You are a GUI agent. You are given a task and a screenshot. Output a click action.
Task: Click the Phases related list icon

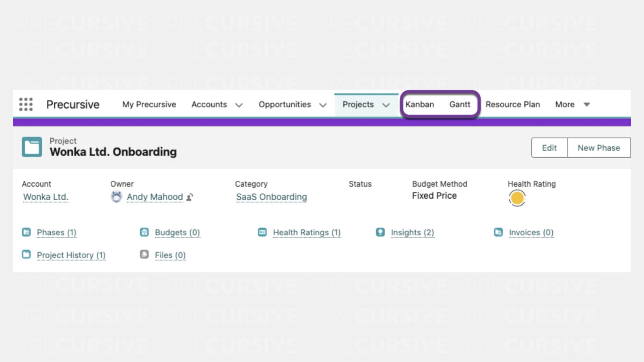click(x=26, y=232)
